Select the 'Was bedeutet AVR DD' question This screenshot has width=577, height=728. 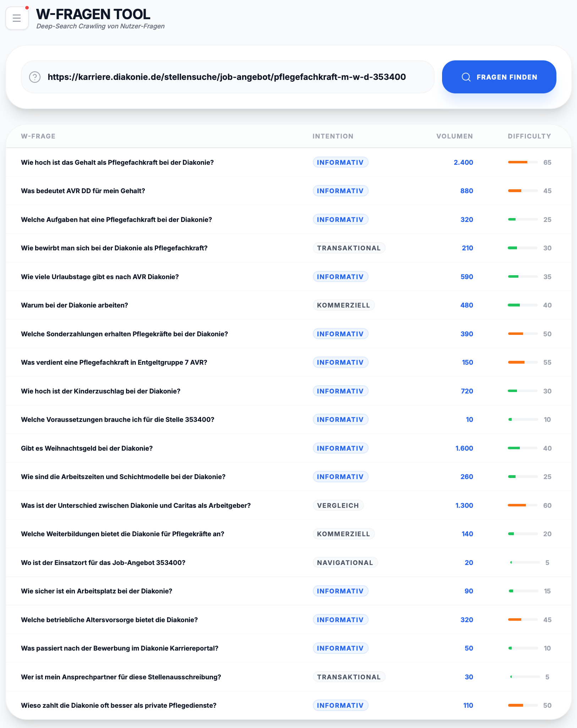click(83, 191)
